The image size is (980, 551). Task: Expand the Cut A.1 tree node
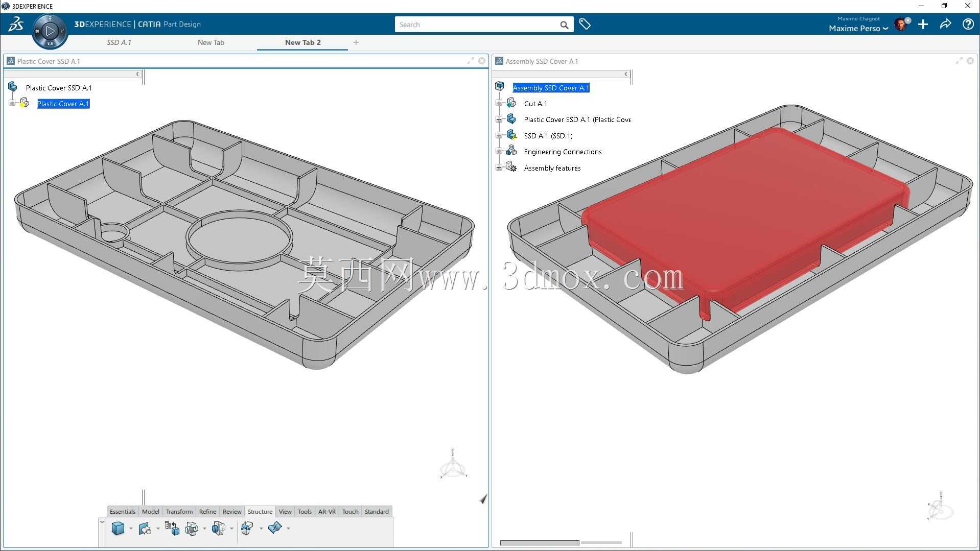(x=499, y=103)
